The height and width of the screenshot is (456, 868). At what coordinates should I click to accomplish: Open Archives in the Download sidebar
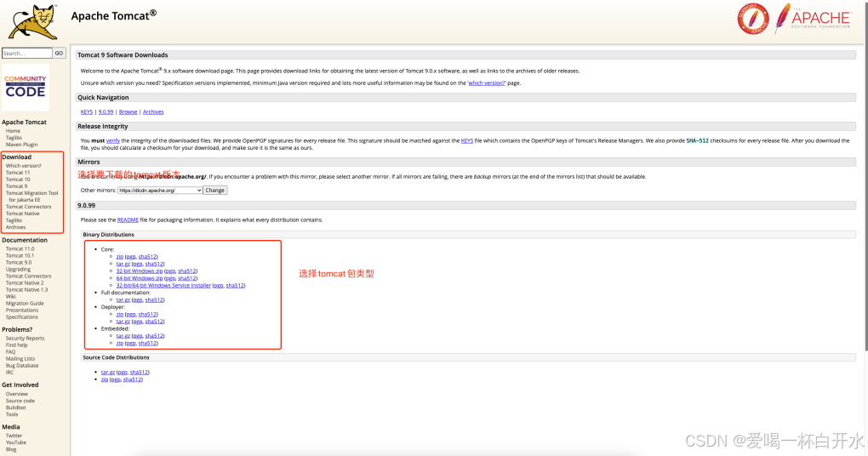click(x=15, y=227)
